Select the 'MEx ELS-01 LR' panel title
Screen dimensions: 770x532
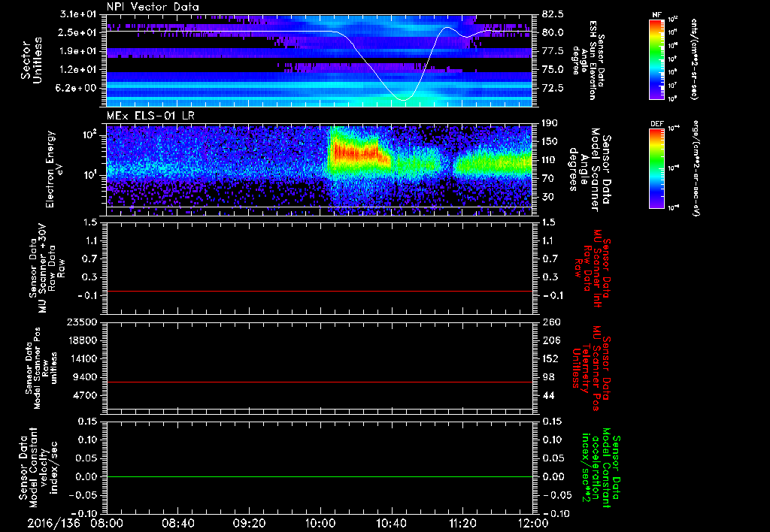(150, 116)
